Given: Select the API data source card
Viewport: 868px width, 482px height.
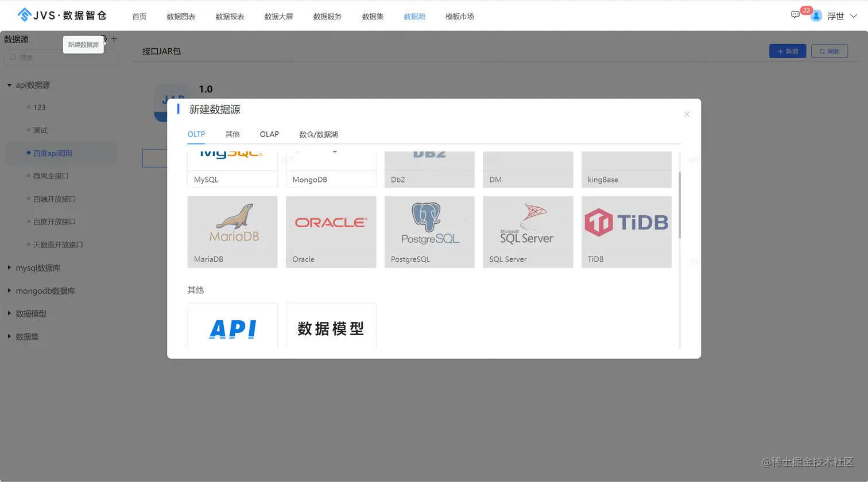Looking at the screenshot, I should click(x=232, y=326).
